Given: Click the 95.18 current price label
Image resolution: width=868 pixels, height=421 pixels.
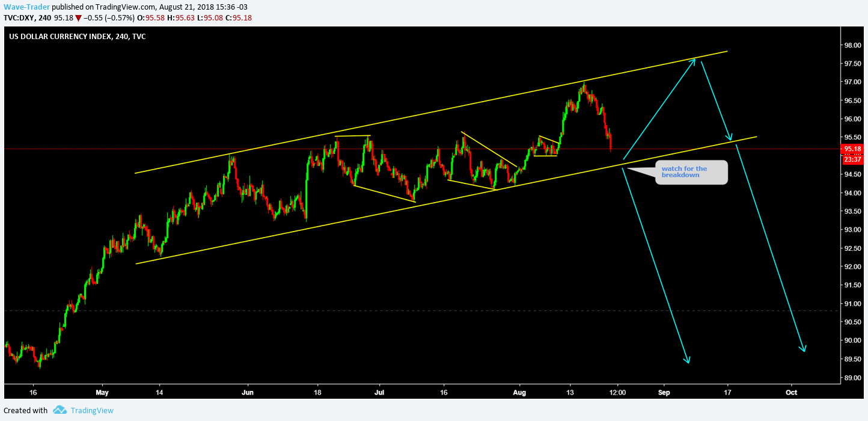Looking at the screenshot, I should click(x=851, y=149).
